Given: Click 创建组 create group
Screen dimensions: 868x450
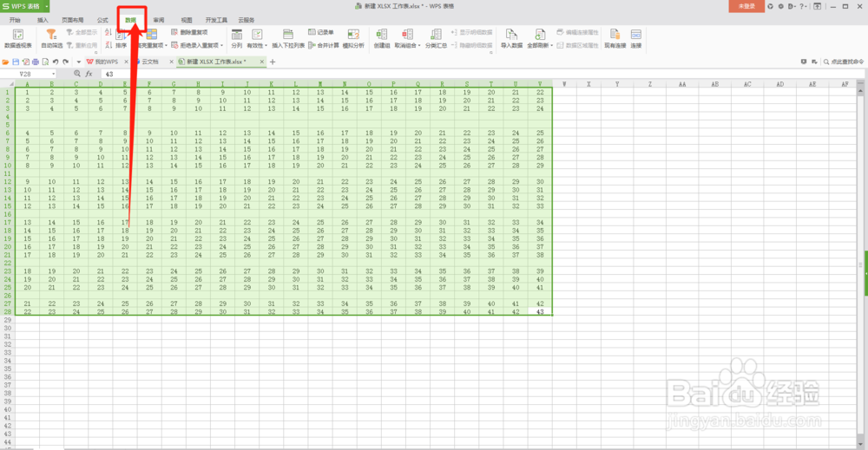Looking at the screenshot, I should pyautogui.click(x=381, y=39).
